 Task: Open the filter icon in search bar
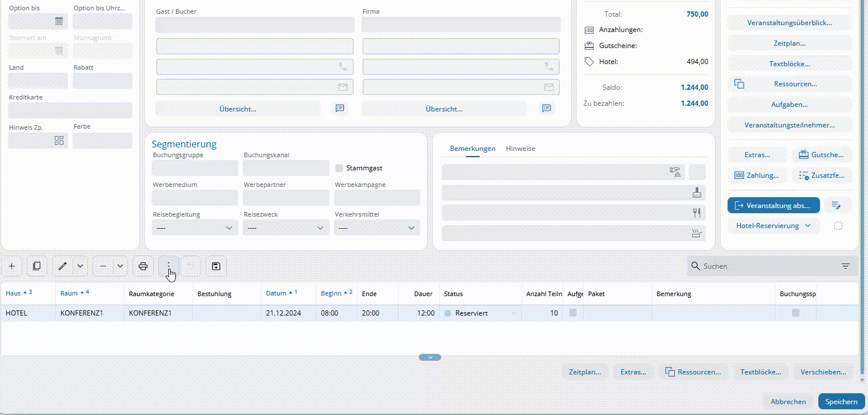point(845,266)
